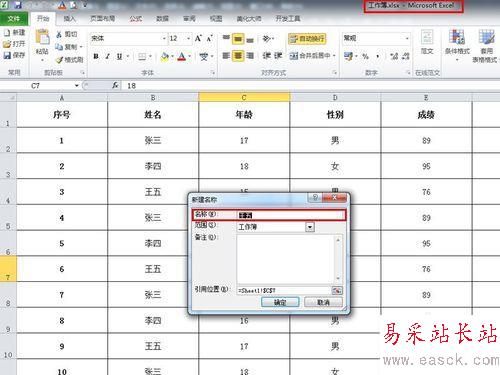The image size is (500, 375).
Task: Click the cell borders icon
Action: (x=142, y=57)
